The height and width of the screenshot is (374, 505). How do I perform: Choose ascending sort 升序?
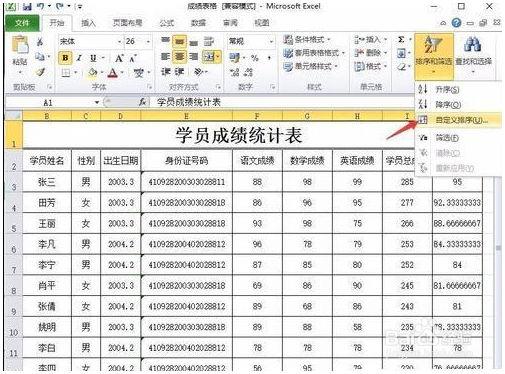[x=458, y=89]
